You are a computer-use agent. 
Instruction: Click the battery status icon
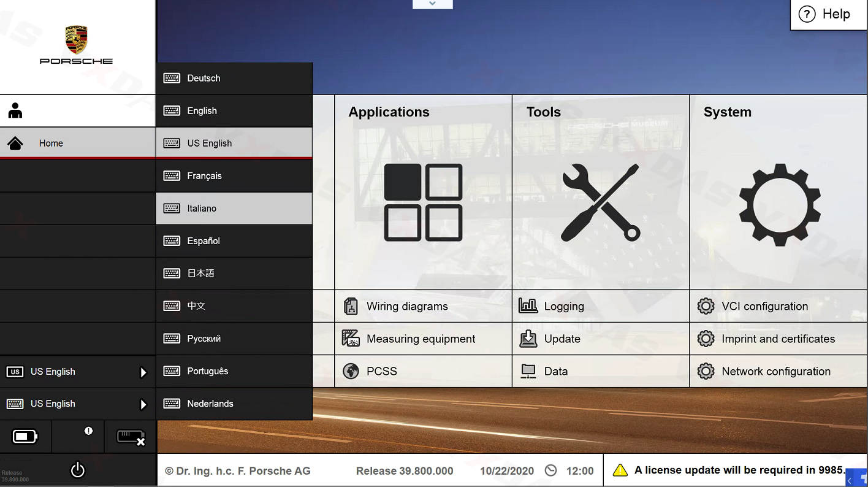click(25, 436)
